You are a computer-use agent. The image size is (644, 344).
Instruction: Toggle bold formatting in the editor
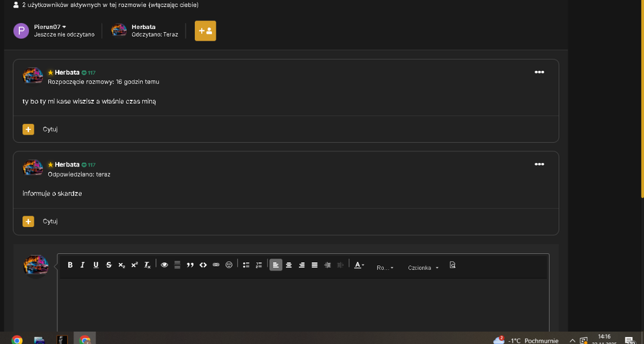click(x=70, y=265)
